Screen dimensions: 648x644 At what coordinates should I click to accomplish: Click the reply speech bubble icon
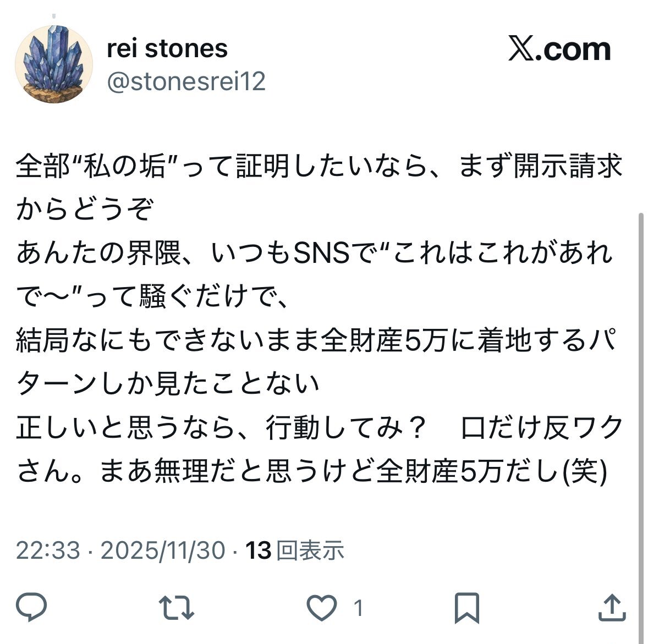[31, 608]
